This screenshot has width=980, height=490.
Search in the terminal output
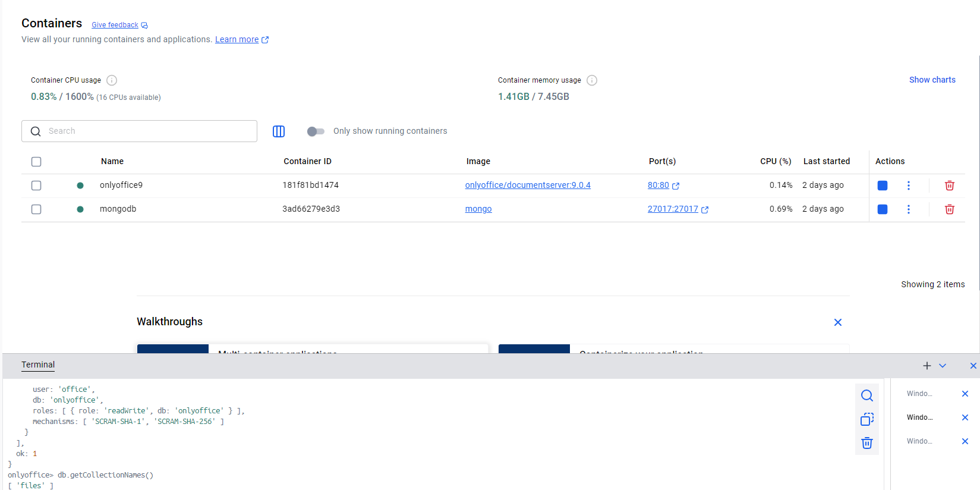(x=867, y=395)
